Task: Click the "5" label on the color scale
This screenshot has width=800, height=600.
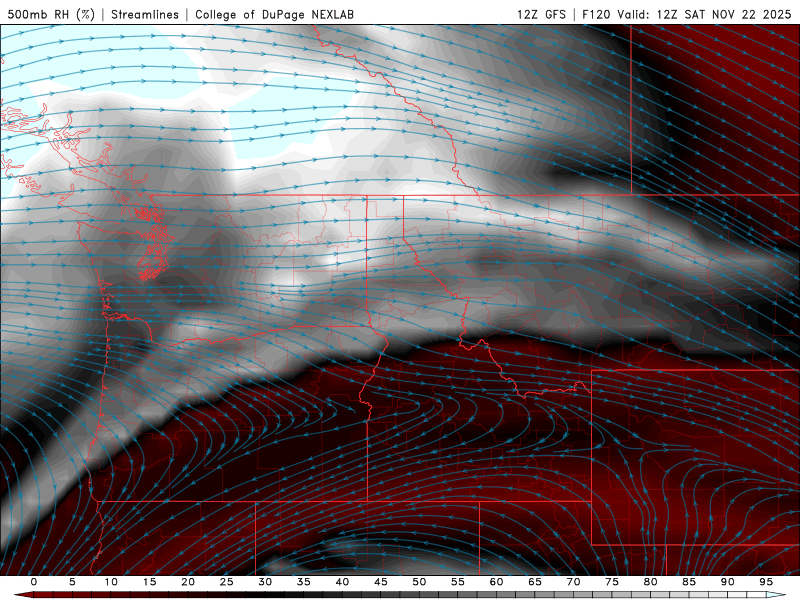Action: click(x=72, y=582)
